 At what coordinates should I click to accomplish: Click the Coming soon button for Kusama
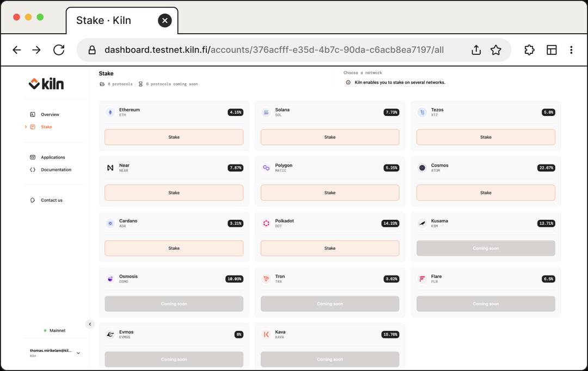click(x=486, y=248)
